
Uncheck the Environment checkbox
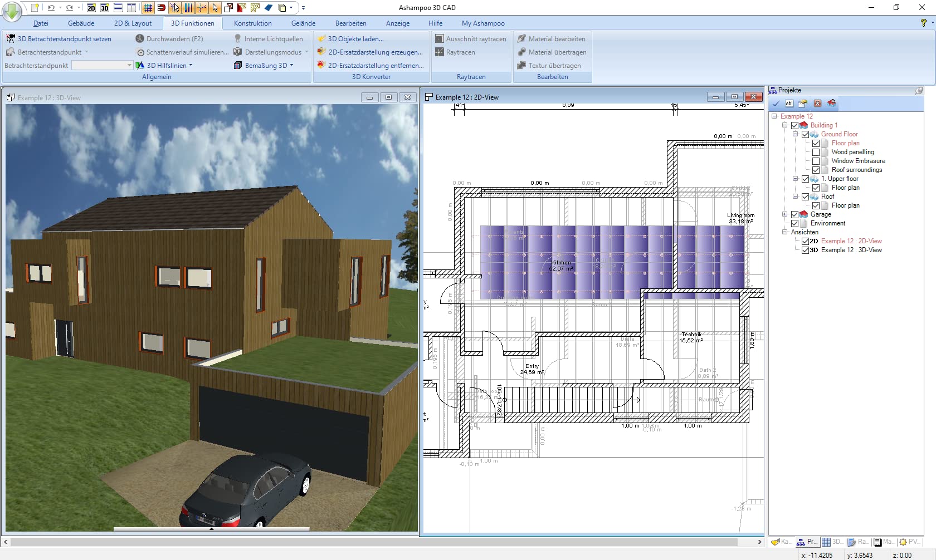[795, 223]
